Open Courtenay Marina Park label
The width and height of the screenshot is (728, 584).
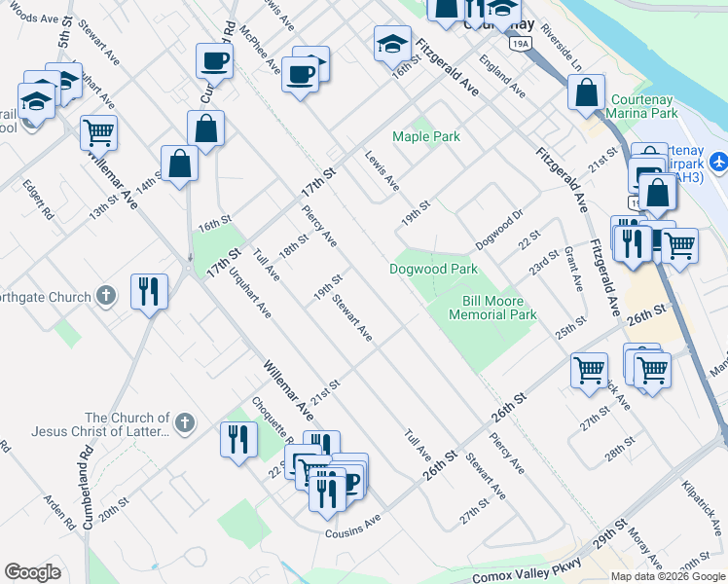(x=641, y=106)
